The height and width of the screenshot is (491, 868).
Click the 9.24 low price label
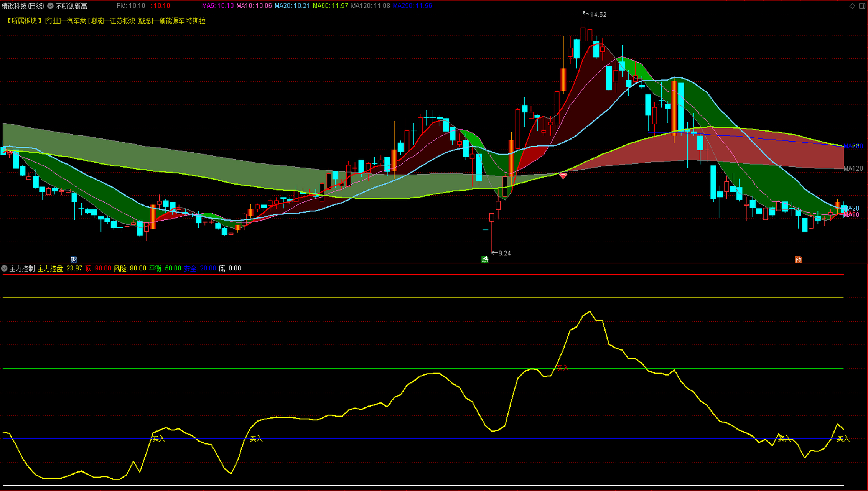(504, 254)
